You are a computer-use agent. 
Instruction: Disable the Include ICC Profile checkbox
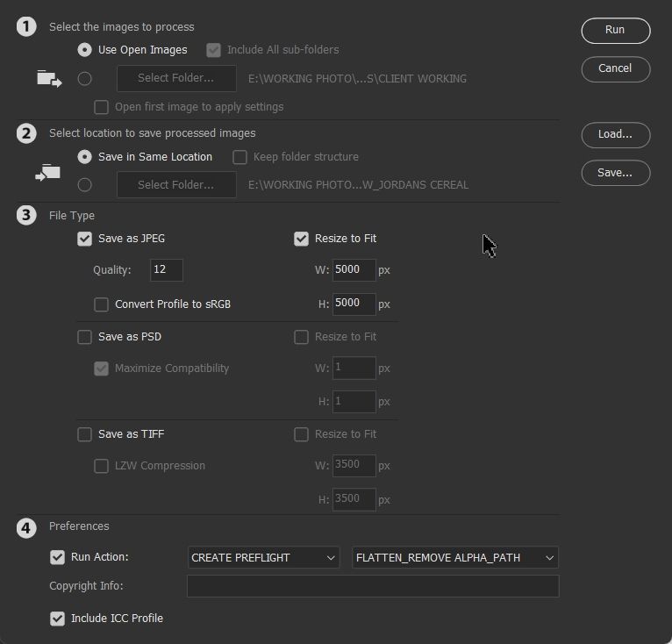pos(58,619)
